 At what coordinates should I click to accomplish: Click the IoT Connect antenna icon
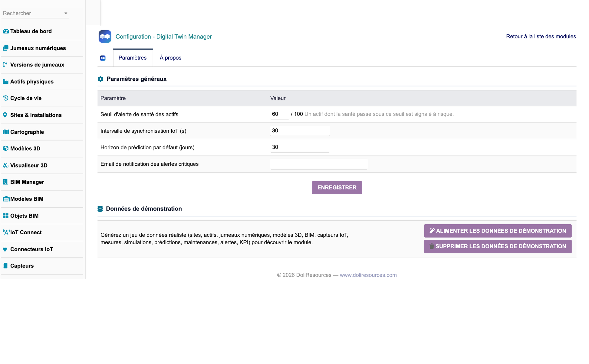6,232
